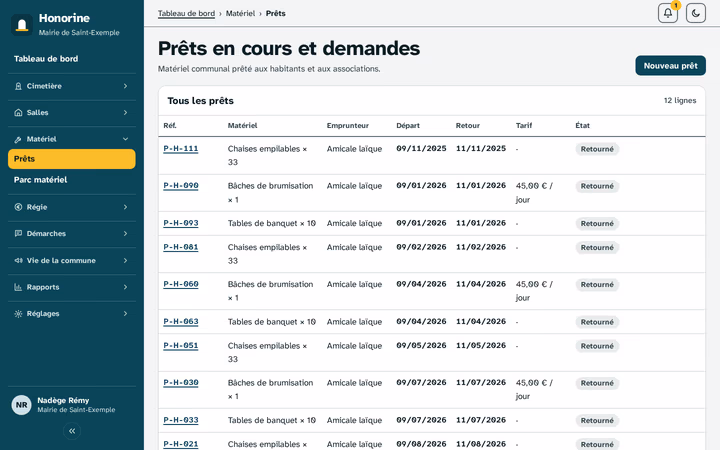Click the Honorine app logo icon
720x450 pixels.
(x=22, y=25)
